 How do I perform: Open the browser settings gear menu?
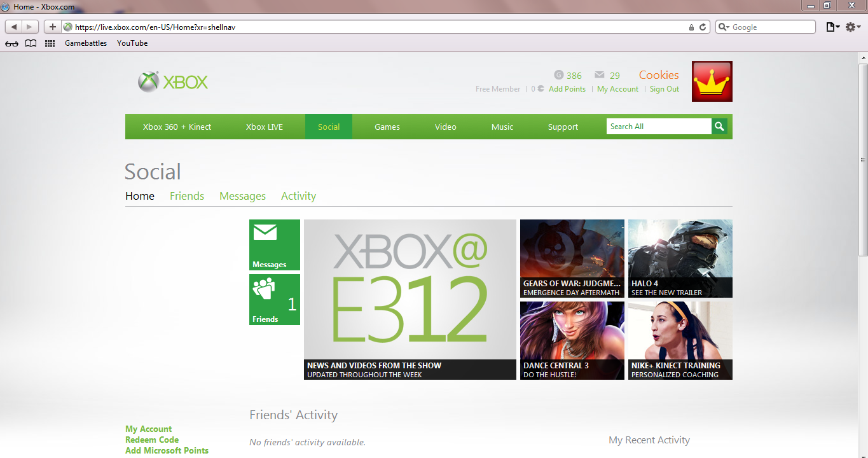point(853,27)
